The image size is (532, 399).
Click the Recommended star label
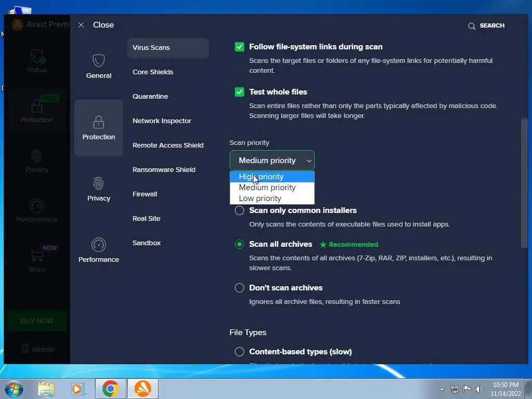[x=349, y=245]
